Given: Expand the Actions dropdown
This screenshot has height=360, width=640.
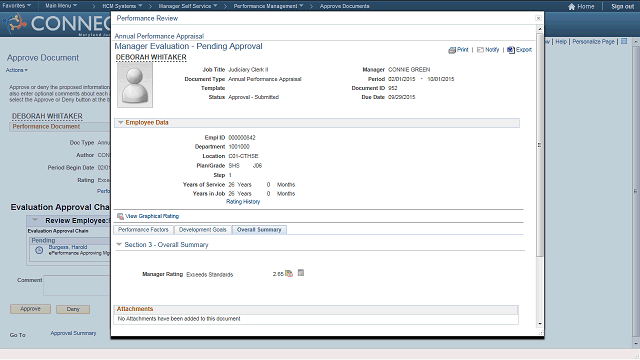Looking at the screenshot, I should click(17, 70).
